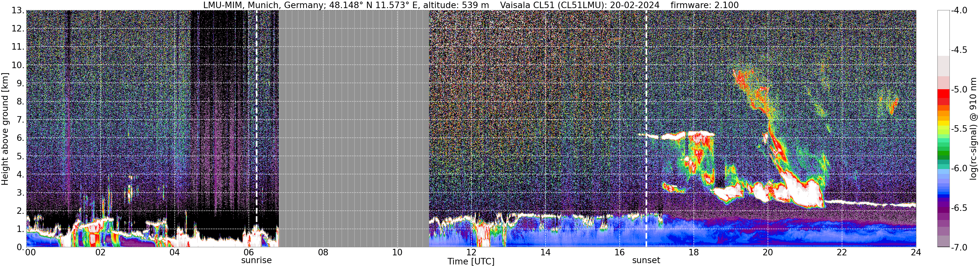
Task: Select the time-axis tick label "04"
Action: tap(175, 252)
